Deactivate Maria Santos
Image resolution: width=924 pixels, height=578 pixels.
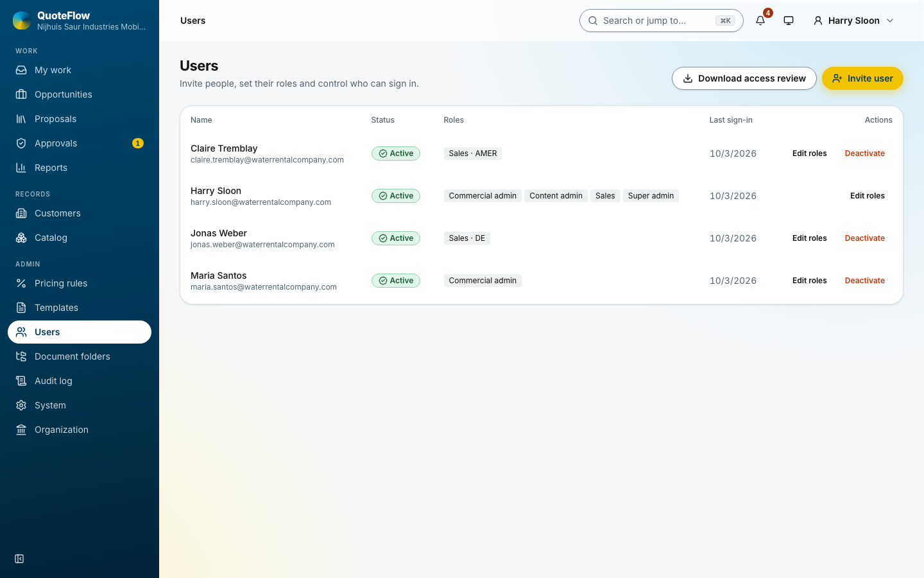pyautogui.click(x=864, y=281)
